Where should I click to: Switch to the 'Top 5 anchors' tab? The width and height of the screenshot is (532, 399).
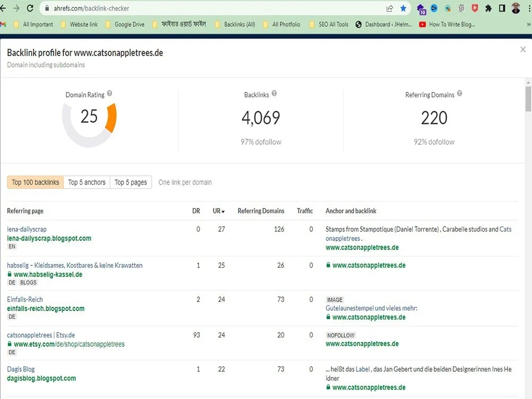87,182
